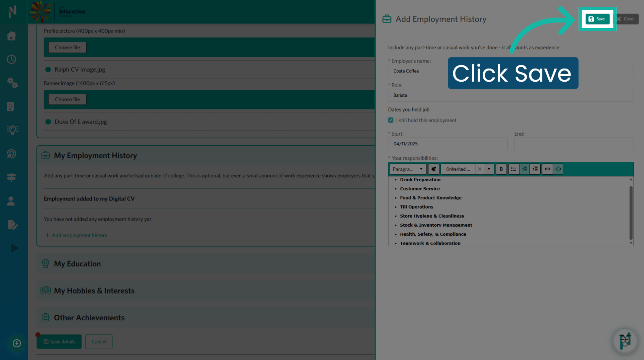The image size is (644, 360).
Task: Click the remove link icon
Action: (558, 169)
